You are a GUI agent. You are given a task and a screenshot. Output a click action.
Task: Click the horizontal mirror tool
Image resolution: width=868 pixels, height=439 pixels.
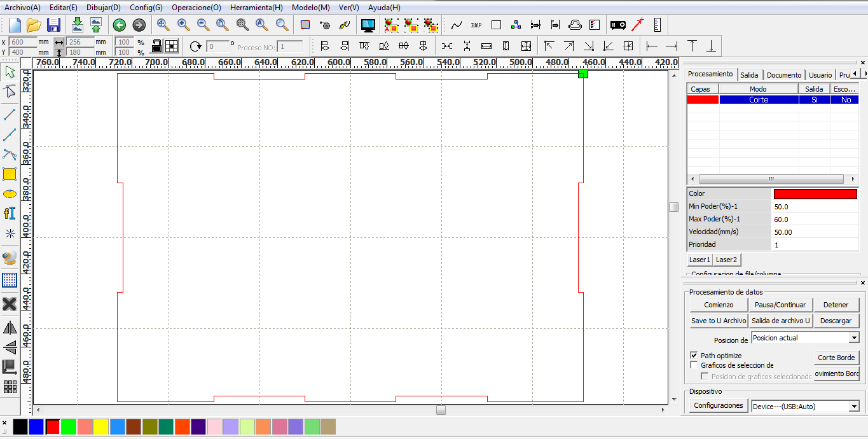tap(10, 328)
